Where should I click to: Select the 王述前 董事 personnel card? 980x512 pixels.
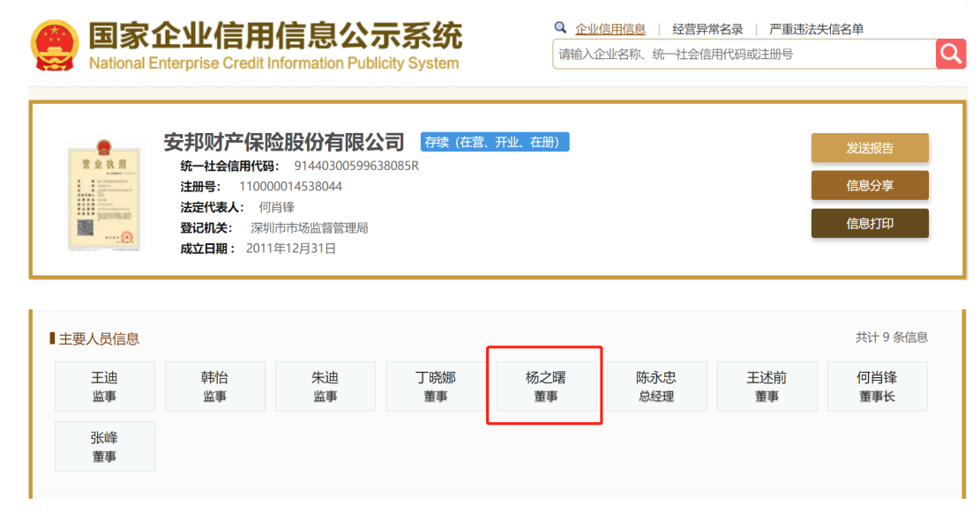[767, 387]
